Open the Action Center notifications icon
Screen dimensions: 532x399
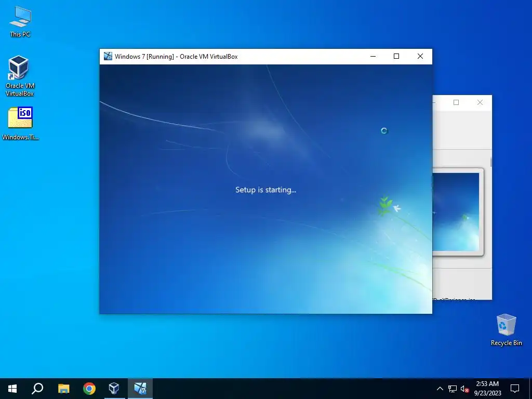click(x=515, y=389)
